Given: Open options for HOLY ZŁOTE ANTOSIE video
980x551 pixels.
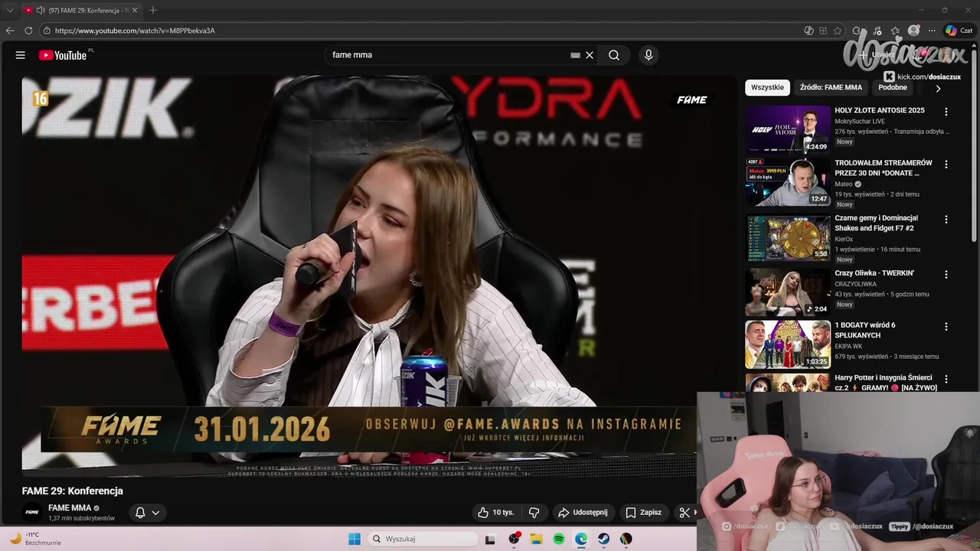Looking at the screenshot, I should (946, 112).
